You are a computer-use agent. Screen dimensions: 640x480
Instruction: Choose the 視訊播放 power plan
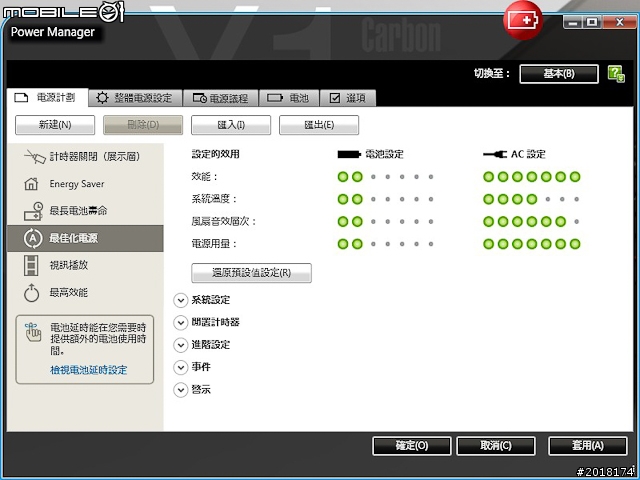pyautogui.click(x=85, y=265)
